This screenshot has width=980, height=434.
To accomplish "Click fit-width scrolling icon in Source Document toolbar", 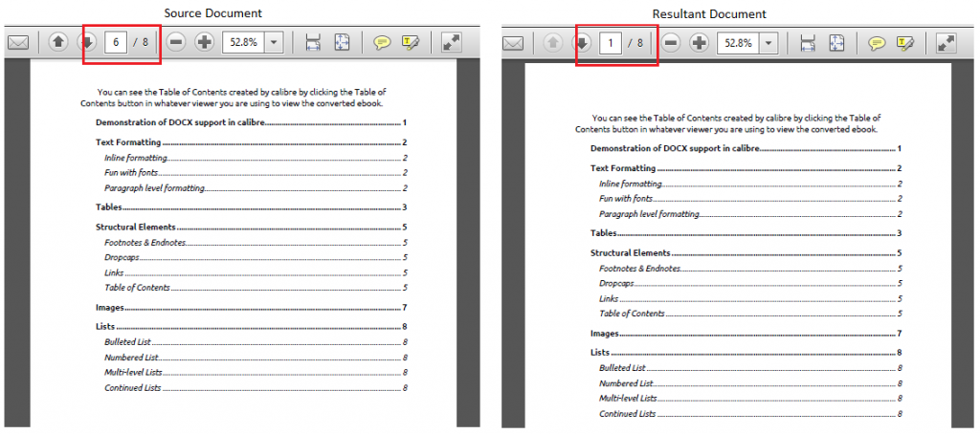I will 312,43.
